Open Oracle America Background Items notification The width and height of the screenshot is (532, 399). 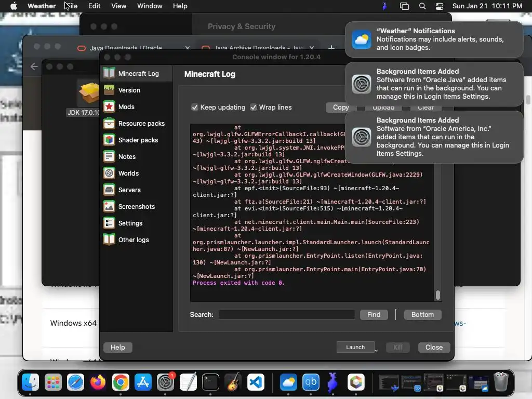tap(434, 137)
